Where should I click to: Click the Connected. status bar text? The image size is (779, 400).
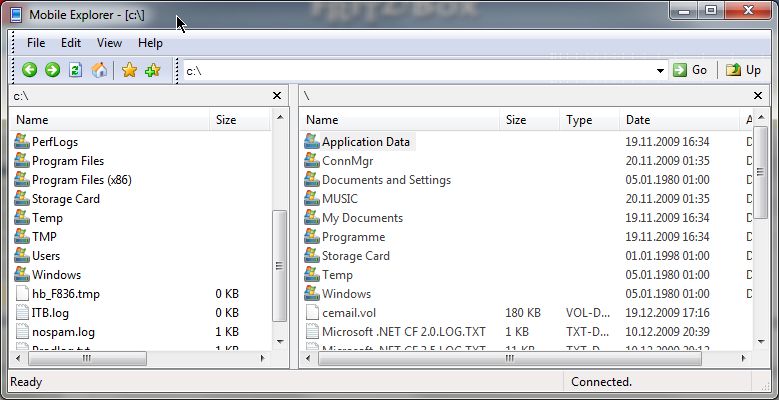point(601,382)
